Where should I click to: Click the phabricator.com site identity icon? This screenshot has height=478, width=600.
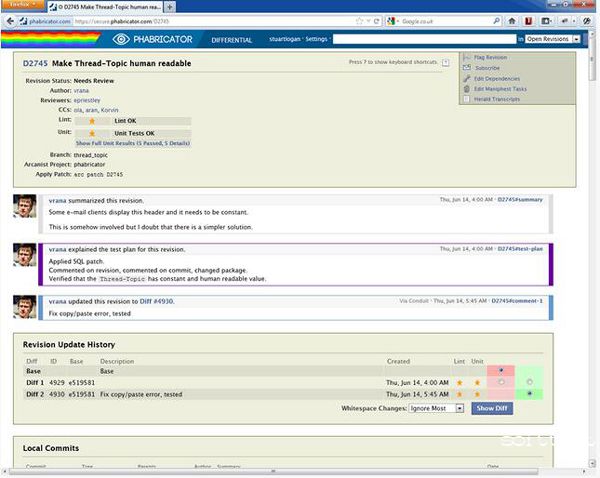tap(23, 21)
